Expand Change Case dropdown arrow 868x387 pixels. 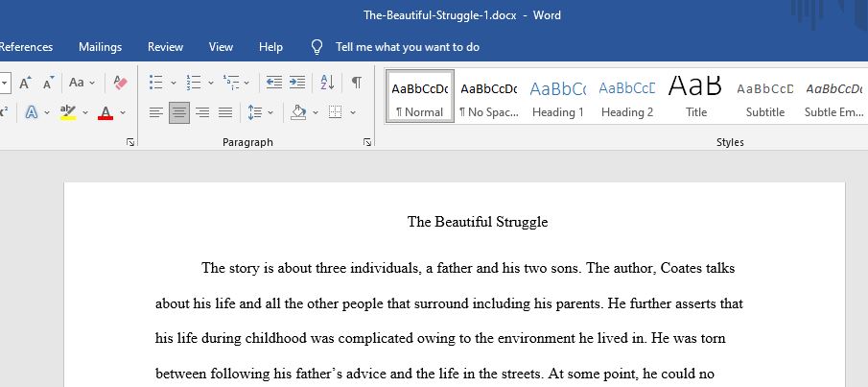pyautogui.click(x=92, y=84)
